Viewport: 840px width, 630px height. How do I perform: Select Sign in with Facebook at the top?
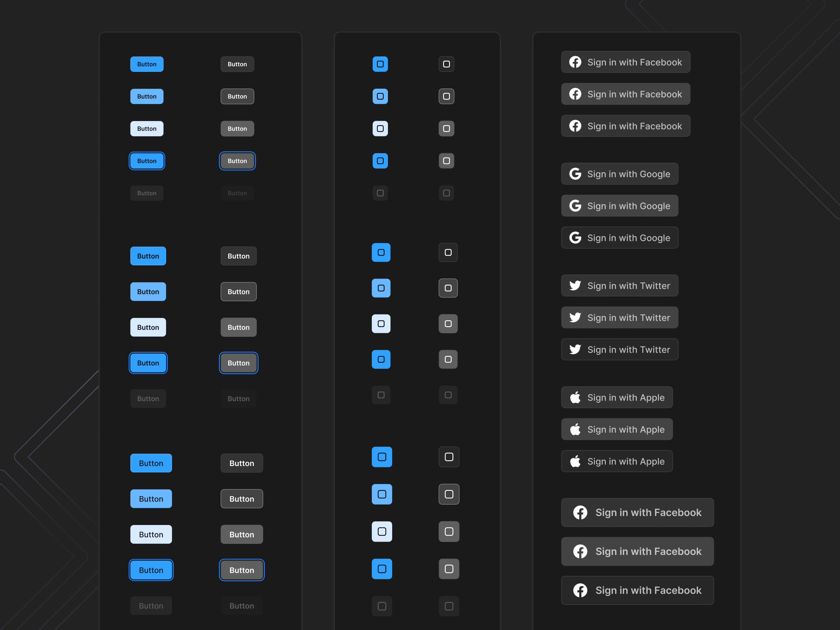pyautogui.click(x=625, y=62)
